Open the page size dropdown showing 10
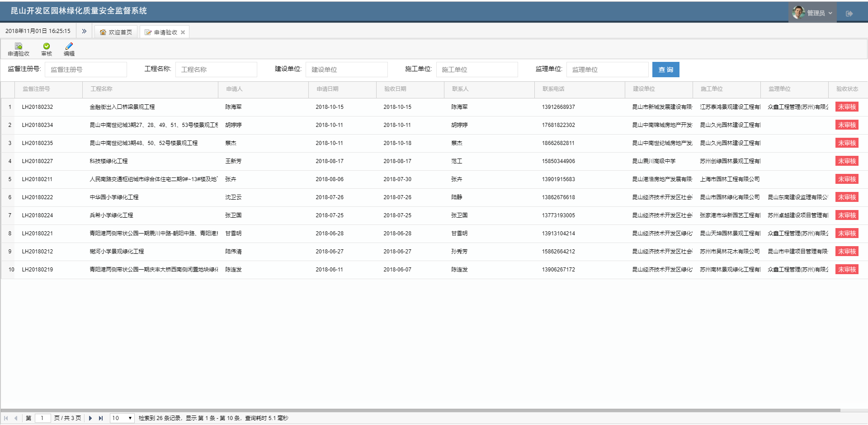This screenshot has width=868, height=425. tap(122, 418)
